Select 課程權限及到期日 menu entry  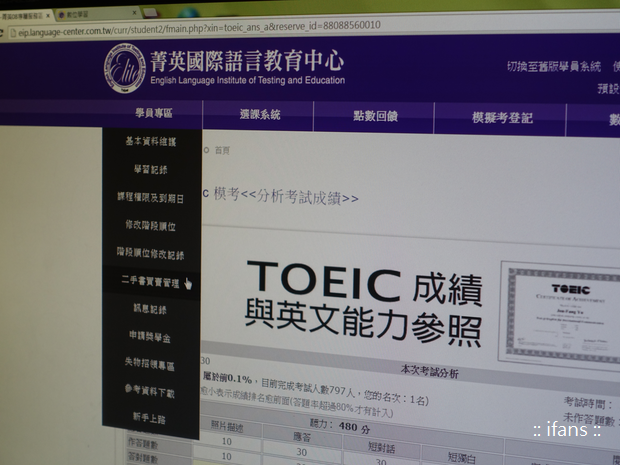151,197
